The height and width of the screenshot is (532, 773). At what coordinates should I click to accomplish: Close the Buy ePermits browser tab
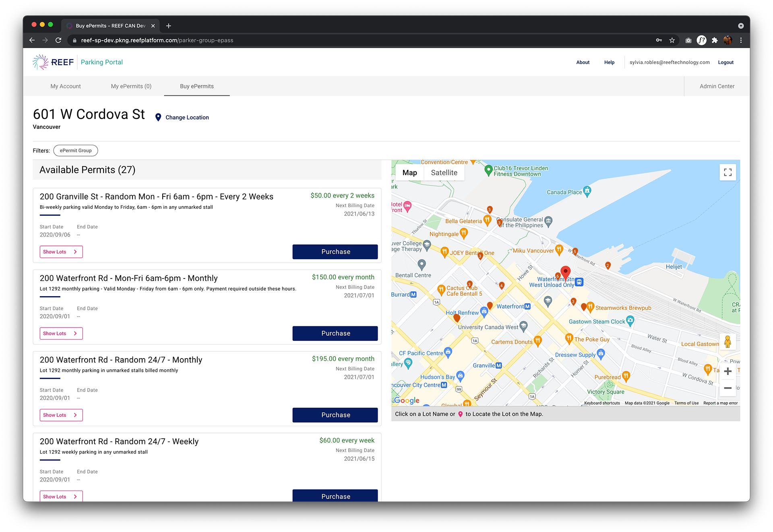(x=153, y=26)
